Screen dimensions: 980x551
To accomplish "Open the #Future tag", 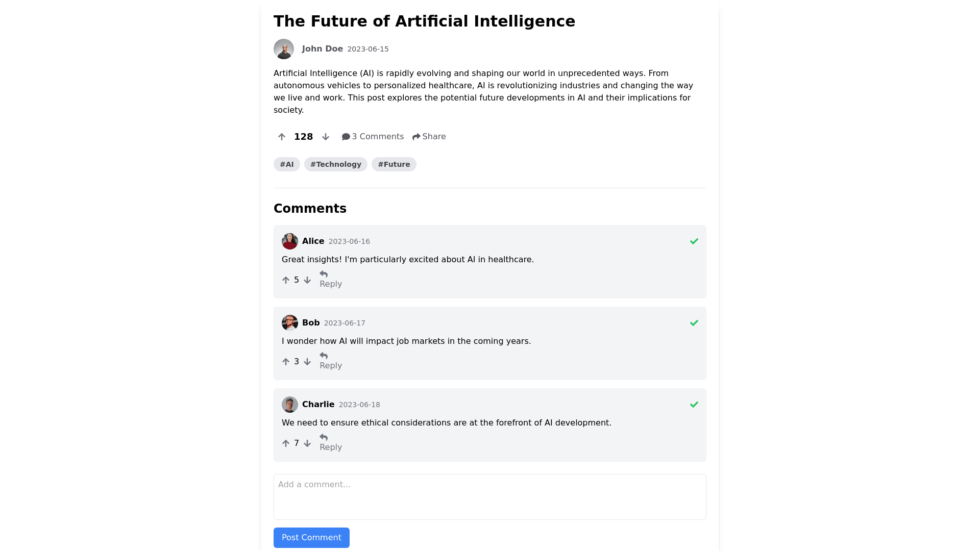I will 394,164.
